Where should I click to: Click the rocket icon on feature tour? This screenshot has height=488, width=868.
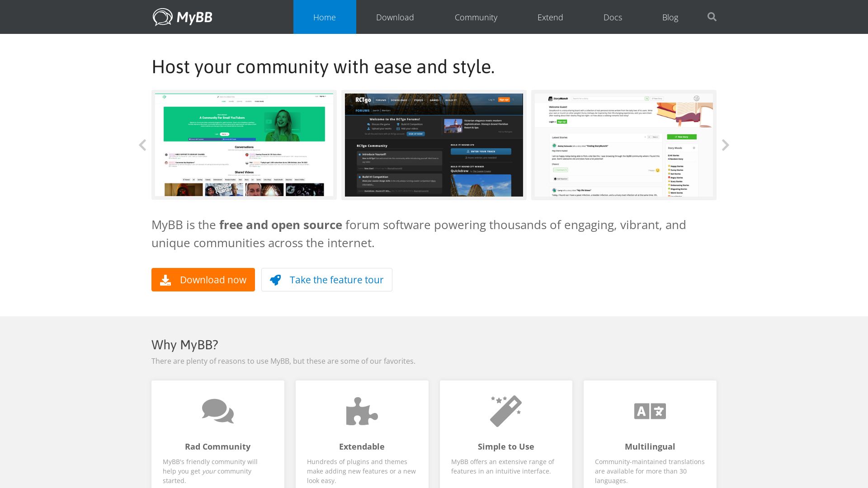(x=275, y=279)
